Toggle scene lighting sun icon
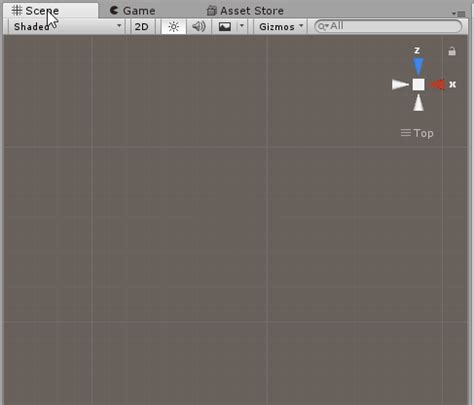 tap(174, 26)
